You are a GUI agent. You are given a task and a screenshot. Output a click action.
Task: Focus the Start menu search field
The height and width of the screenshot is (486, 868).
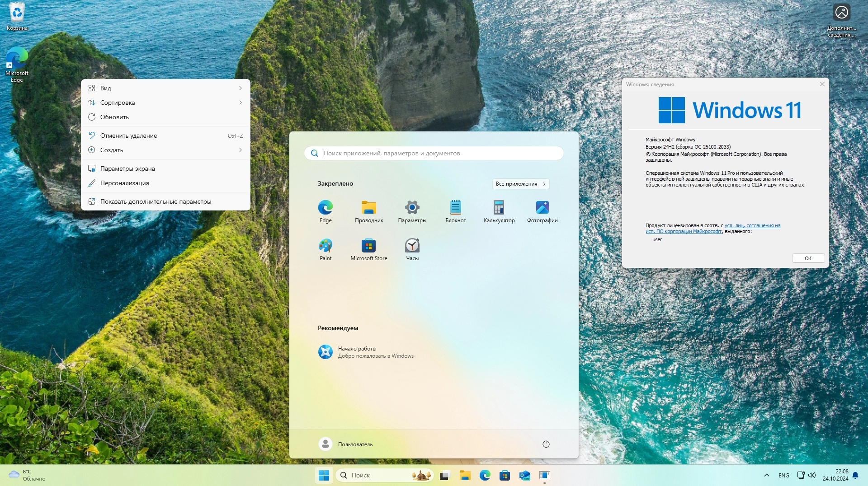pyautogui.click(x=434, y=153)
